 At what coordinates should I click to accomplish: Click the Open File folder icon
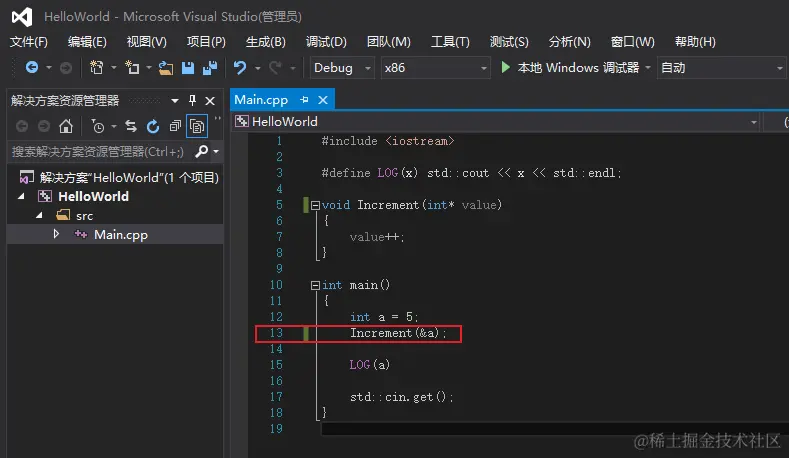(166, 68)
